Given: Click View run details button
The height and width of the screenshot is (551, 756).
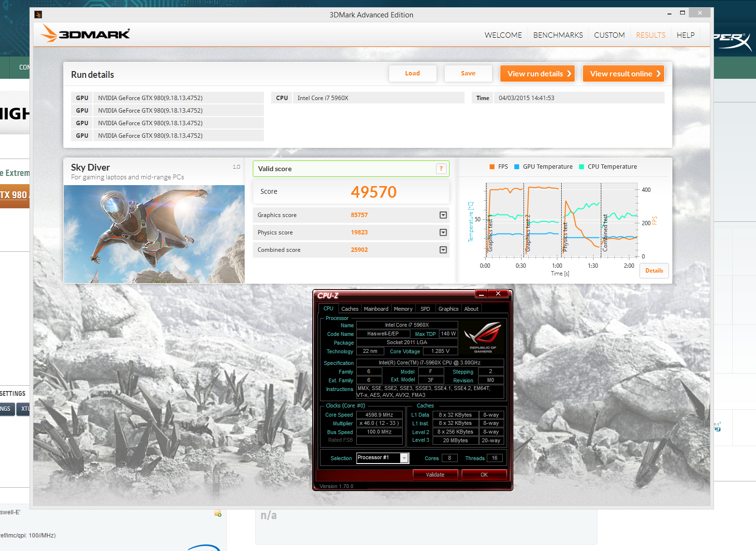Looking at the screenshot, I should coord(538,73).
